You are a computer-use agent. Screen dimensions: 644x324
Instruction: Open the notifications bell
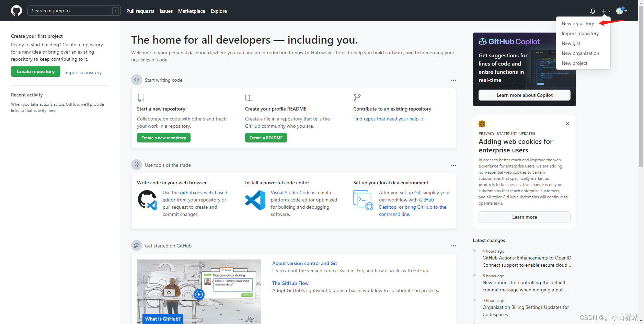[593, 11]
